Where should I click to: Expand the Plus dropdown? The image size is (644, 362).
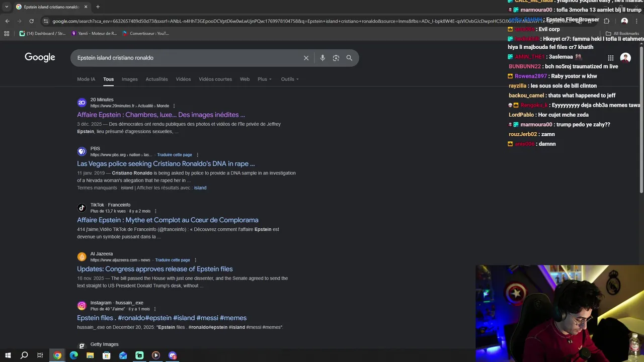coord(265,79)
